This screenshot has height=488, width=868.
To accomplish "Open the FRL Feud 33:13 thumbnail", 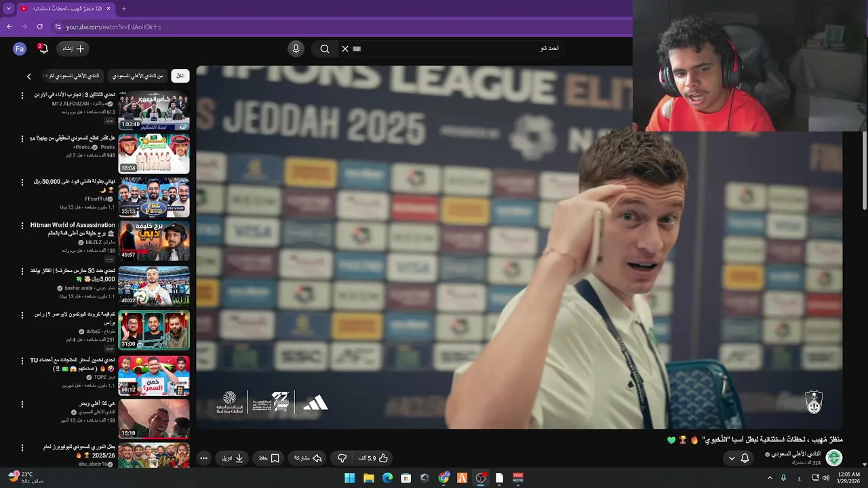I will pyautogui.click(x=154, y=198).
